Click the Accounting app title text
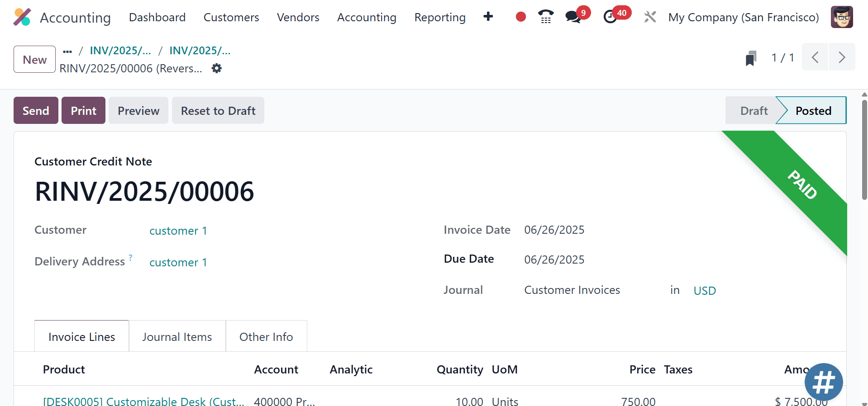Screen dimensions: 868x406 point(75,18)
